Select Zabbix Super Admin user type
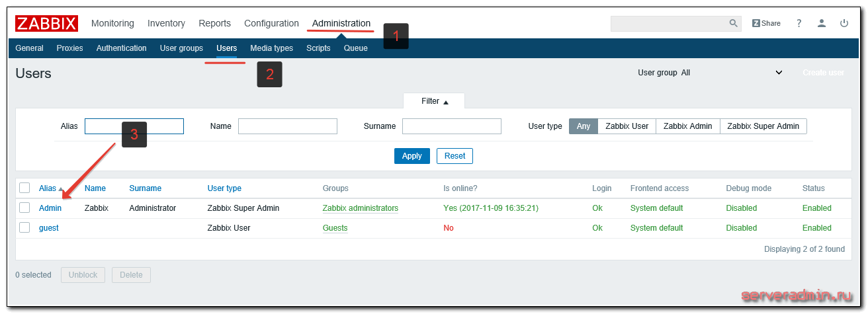The image size is (868, 314). (x=763, y=126)
